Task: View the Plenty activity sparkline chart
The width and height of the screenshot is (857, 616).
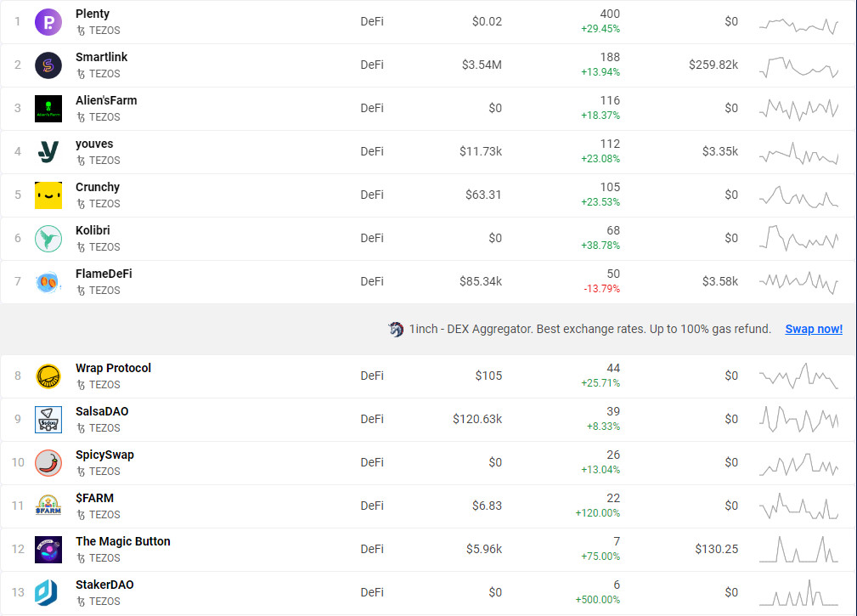Action: tap(798, 25)
